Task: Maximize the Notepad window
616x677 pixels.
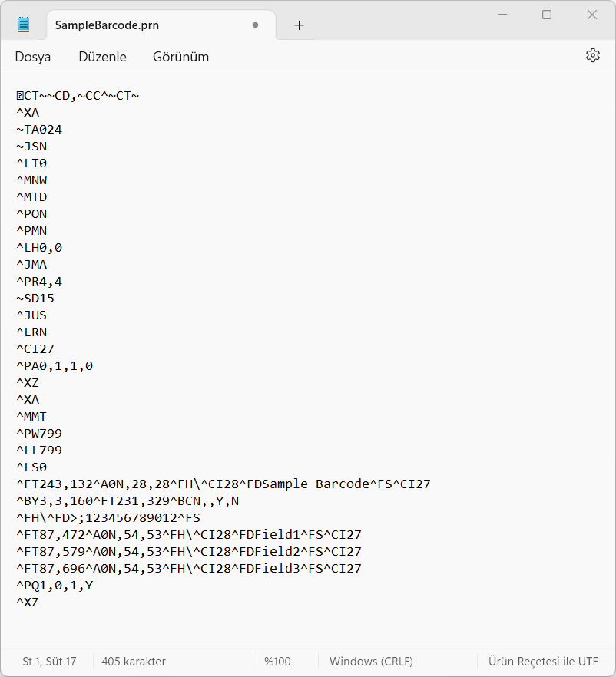Action: coord(547,15)
